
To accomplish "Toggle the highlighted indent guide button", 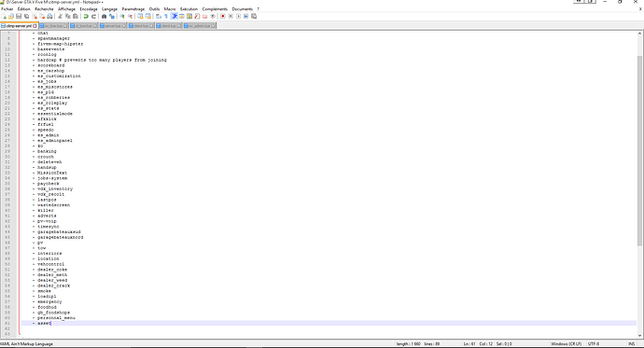I will (175, 17).
